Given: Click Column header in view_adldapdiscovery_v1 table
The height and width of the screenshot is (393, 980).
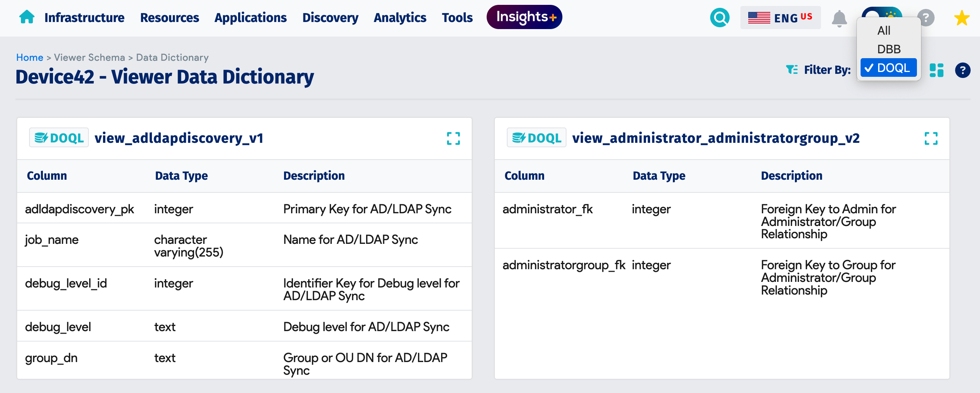Looking at the screenshot, I should tap(47, 176).
